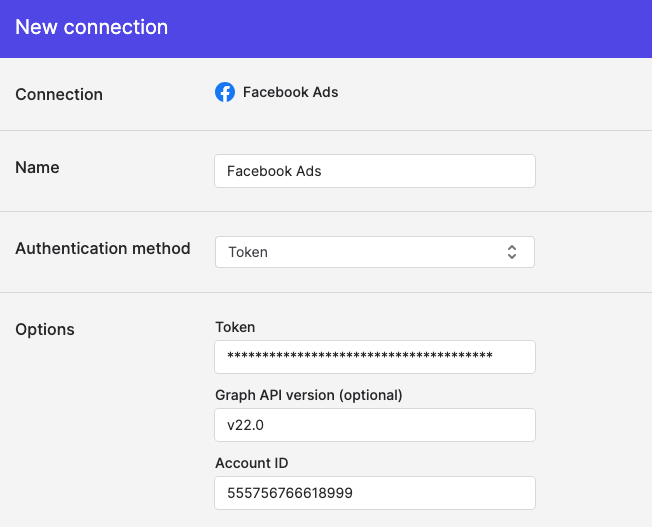The height and width of the screenshot is (527, 652).
Task: Click the "Token" label above masked field
Action: (235, 327)
